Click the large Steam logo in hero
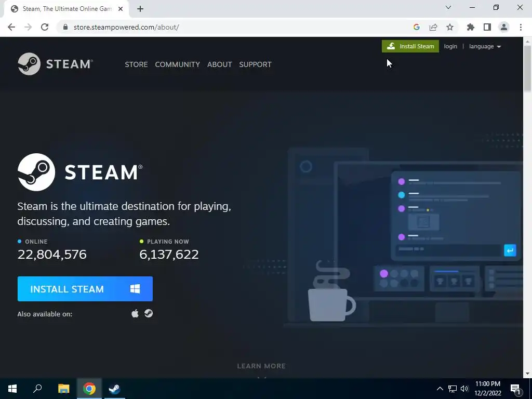 [x=80, y=172]
